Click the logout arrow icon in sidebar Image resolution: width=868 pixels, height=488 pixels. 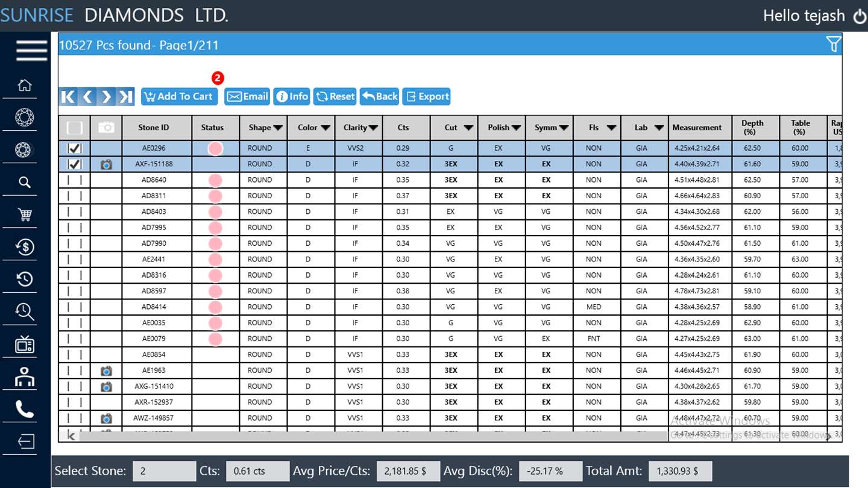click(x=25, y=442)
